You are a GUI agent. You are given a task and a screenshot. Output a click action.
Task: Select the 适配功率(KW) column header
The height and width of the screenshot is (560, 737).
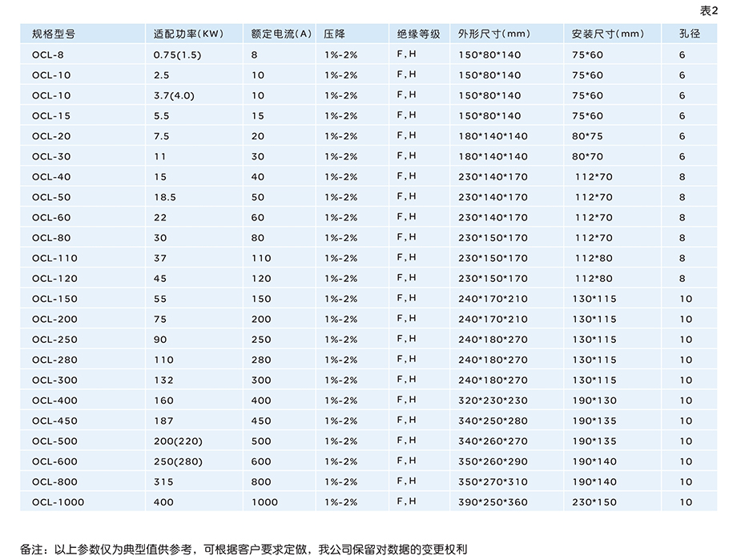[187, 34]
